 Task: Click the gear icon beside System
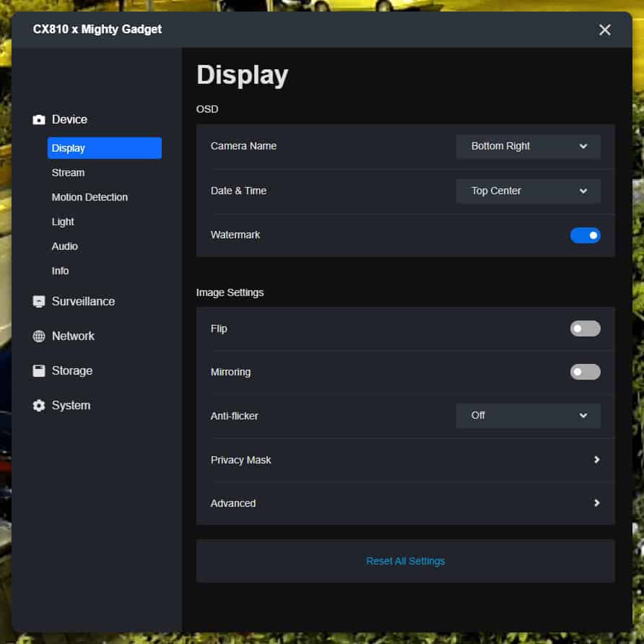tap(39, 406)
